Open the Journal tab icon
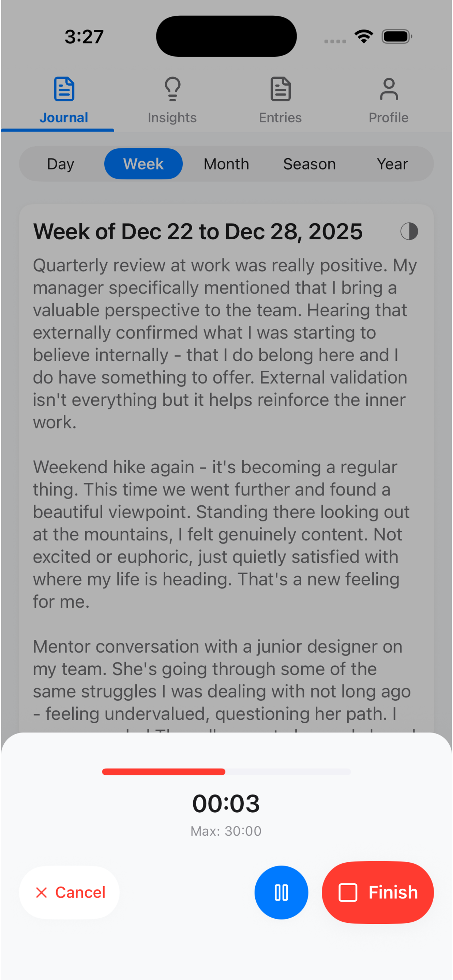453x980 pixels. point(64,89)
